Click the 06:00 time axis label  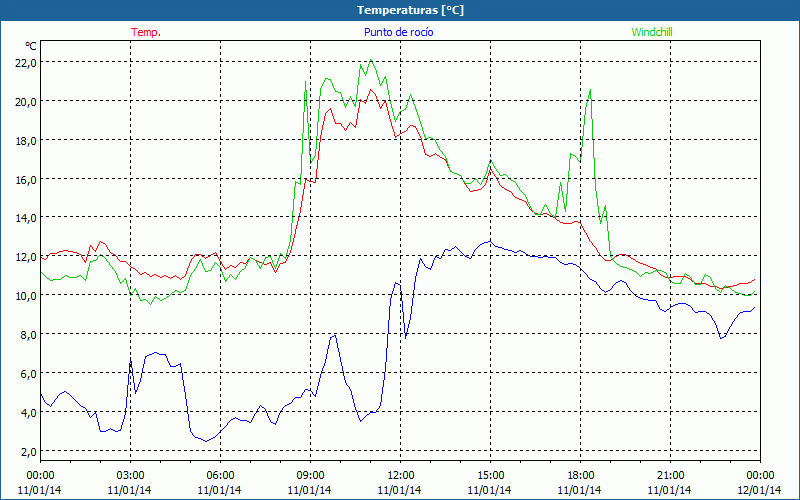(220, 476)
